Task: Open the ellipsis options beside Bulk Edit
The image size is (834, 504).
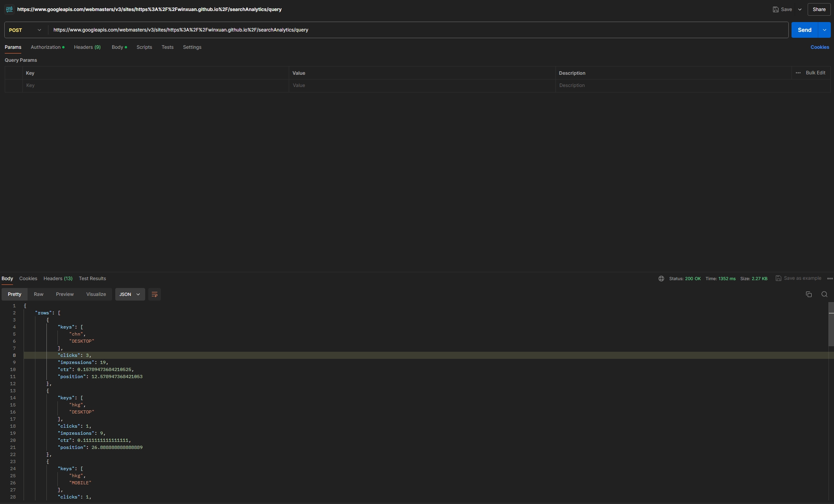Action: point(798,73)
